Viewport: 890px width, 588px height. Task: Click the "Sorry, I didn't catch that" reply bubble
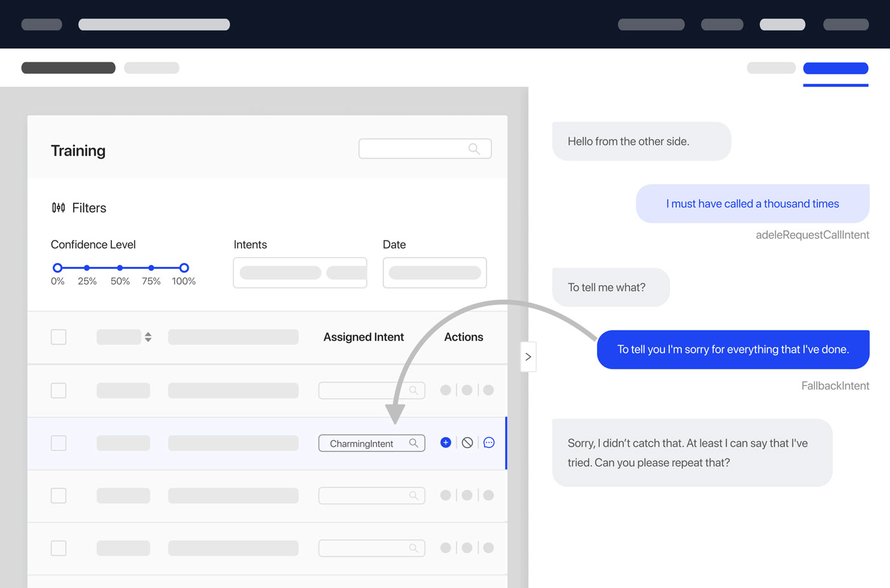coord(692,453)
